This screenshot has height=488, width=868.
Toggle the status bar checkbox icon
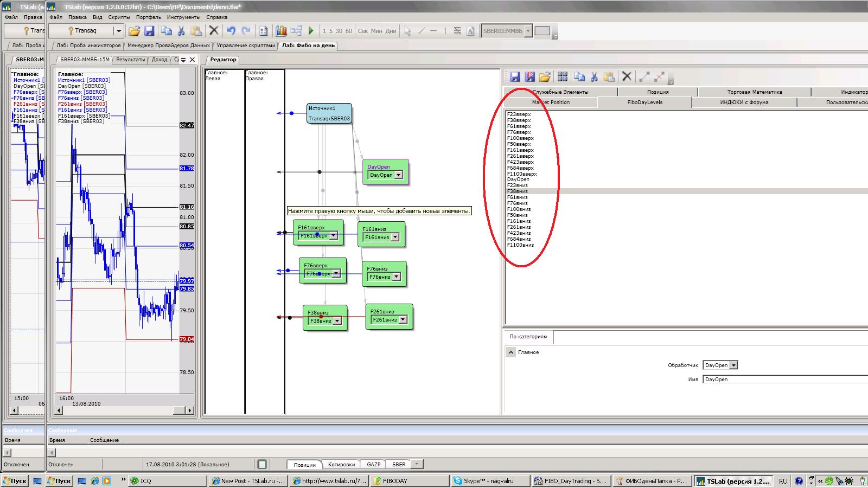click(262, 464)
